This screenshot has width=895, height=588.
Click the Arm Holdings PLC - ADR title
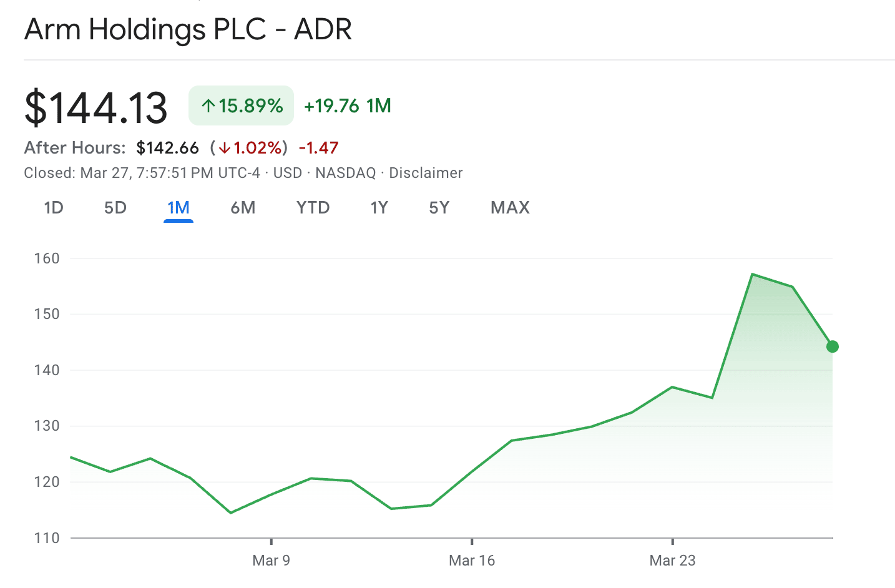[x=188, y=29]
